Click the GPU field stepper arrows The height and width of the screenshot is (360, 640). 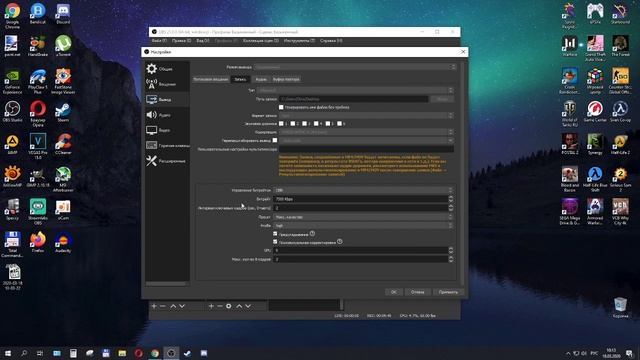(451, 250)
